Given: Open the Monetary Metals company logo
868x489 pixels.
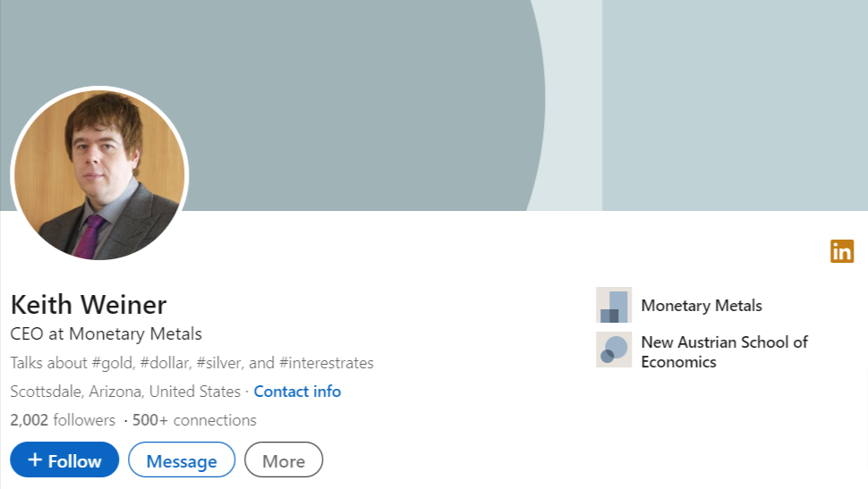Looking at the screenshot, I should click(x=614, y=305).
